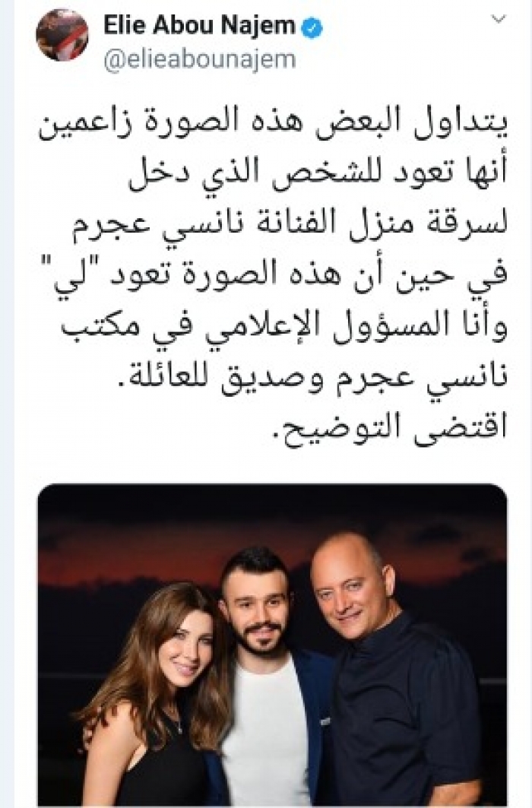Visit the @elieabounajem handle link
This screenshot has width=532, height=808.
[x=200, y=59]
